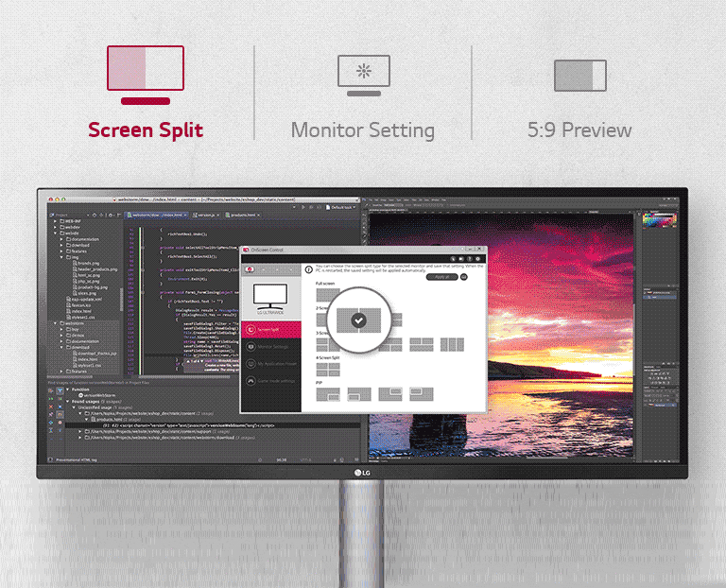Select download_thanks.jsp in the project tree
This screenshot has height=588, width=726.
95,354
